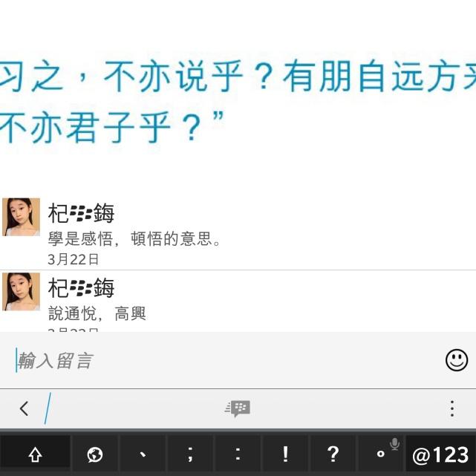Viewport: 476px width, 476px height.
Task: Toggle the Shift key on keyboard
Action: click(x=35, y=454)
